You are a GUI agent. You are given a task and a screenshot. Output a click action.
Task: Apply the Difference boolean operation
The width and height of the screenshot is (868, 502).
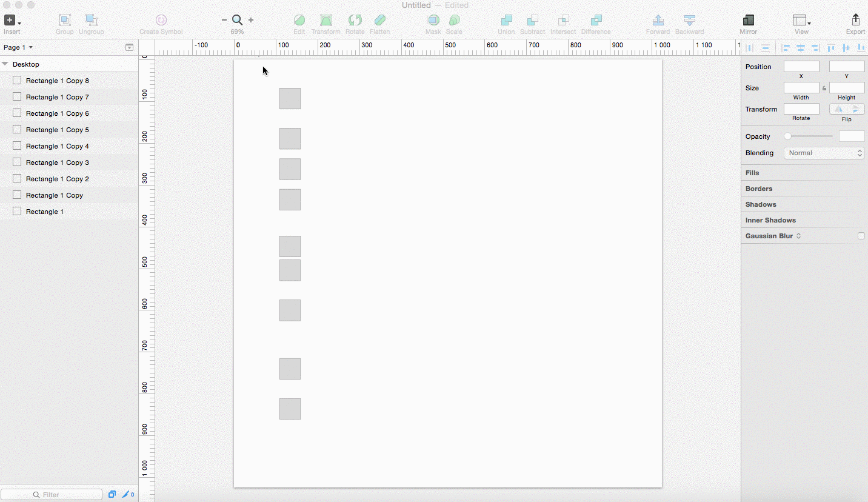596,21
